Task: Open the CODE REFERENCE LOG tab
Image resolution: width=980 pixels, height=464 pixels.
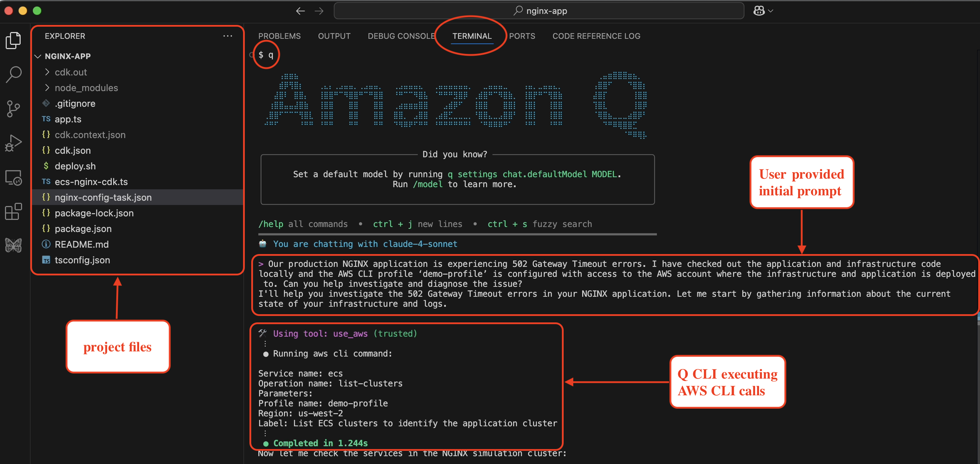Action: [x=596, y=36]
